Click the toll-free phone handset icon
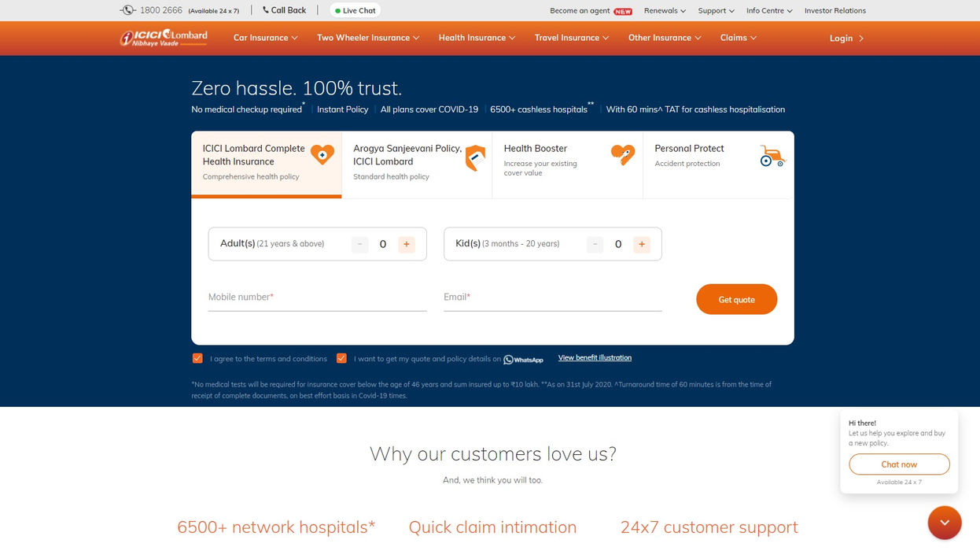The height and width of the screenshot is (551, 980). (x=127, y=10)
